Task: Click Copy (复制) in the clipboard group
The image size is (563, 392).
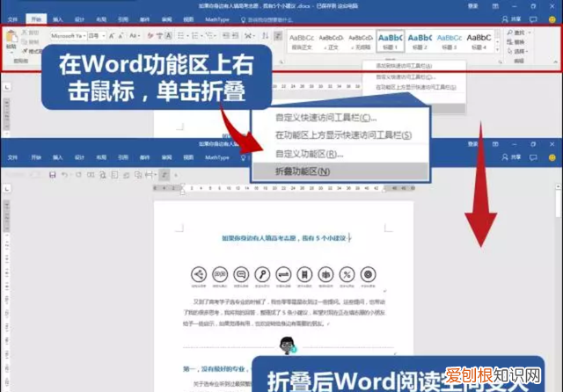Action: 30,42
